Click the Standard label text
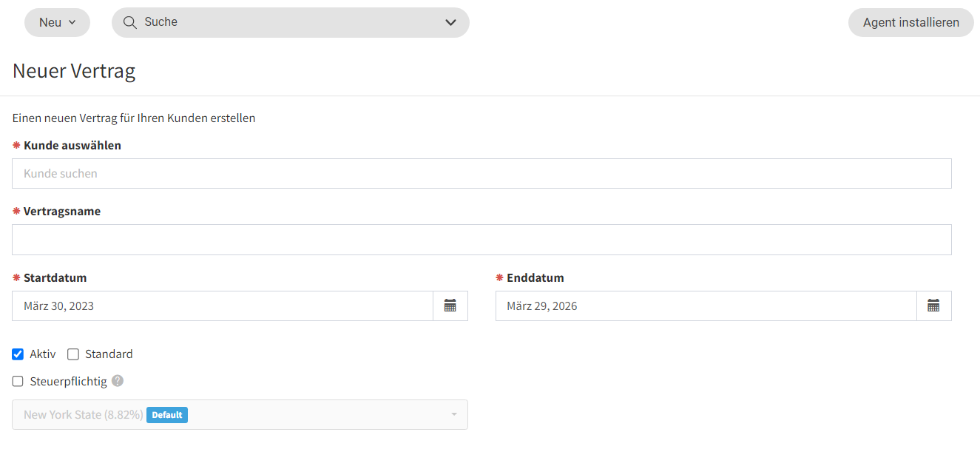This screenshot has width=980, height=452. point(109,354)
